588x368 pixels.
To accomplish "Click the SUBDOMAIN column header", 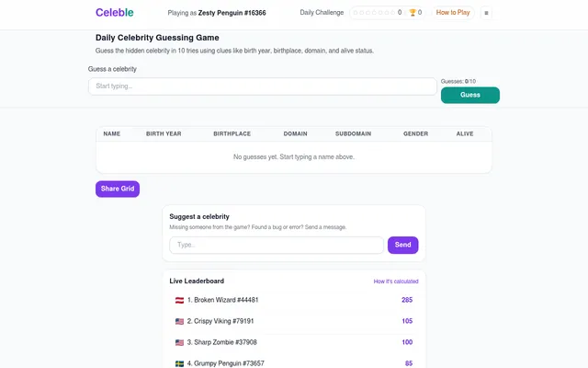I will [x=353, y=133].
